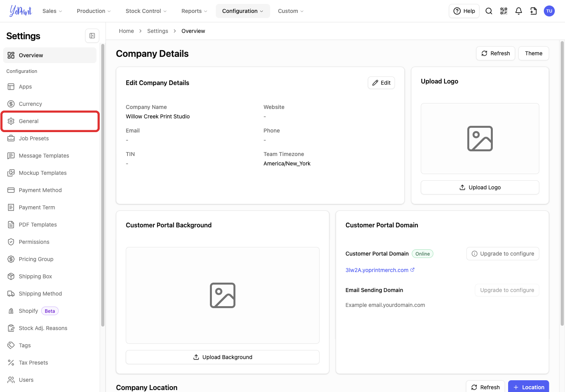Go to Home breadcrumb
This screenshot has height=392, width=565.
click(126, 31)
